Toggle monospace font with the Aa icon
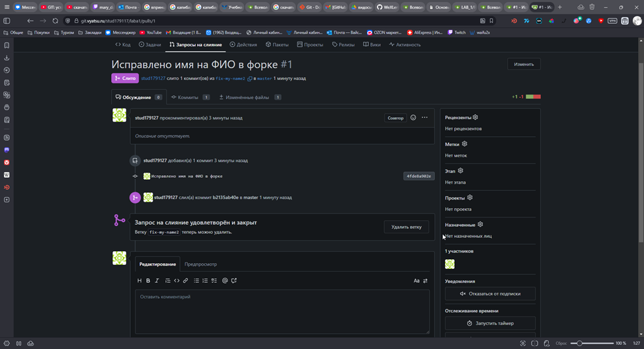The image size is (644, 349). (x=417, y=281)
